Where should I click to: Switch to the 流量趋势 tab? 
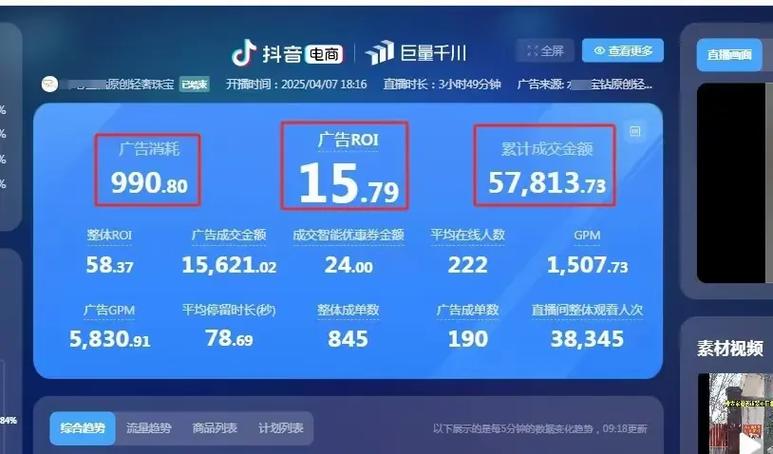(x=149, y=428)
